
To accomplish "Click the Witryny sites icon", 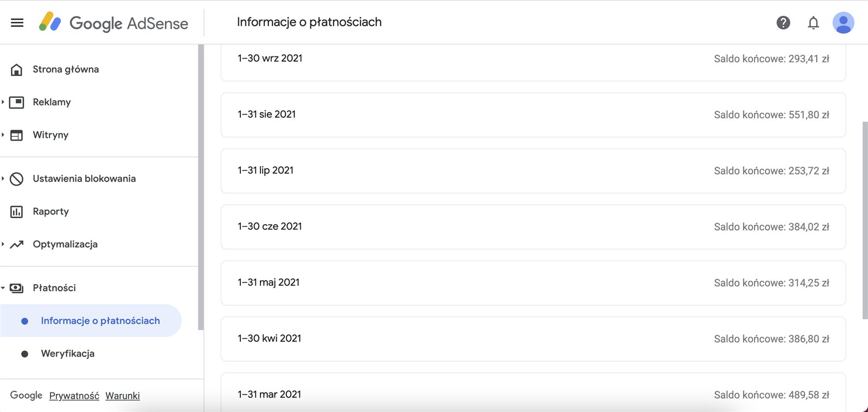I will [17, 135].
